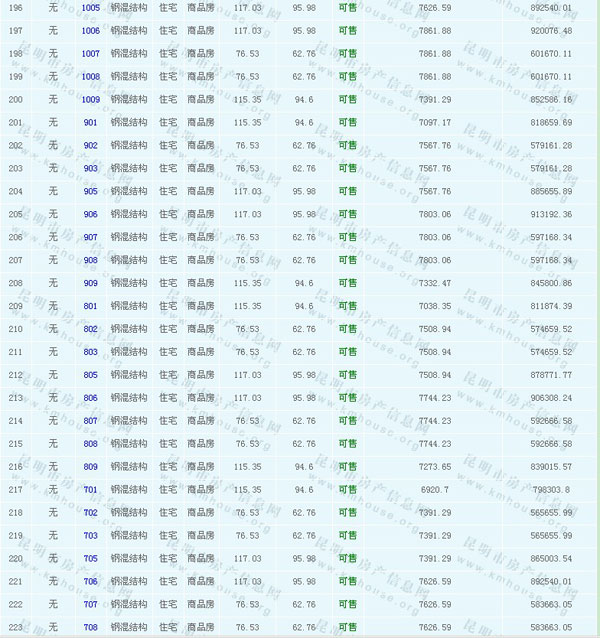600x638 pixels.
Task: Click room 808 link
Action: (90, 443)
